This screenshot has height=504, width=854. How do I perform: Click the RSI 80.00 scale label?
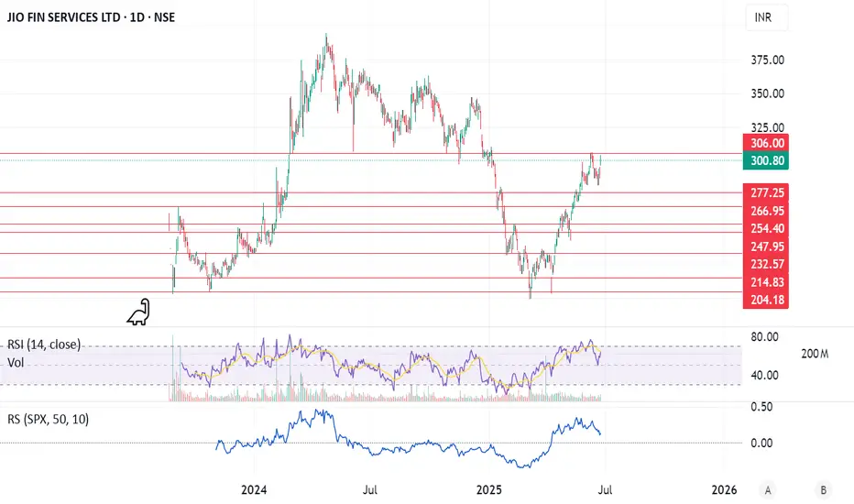tap(764, 336)
